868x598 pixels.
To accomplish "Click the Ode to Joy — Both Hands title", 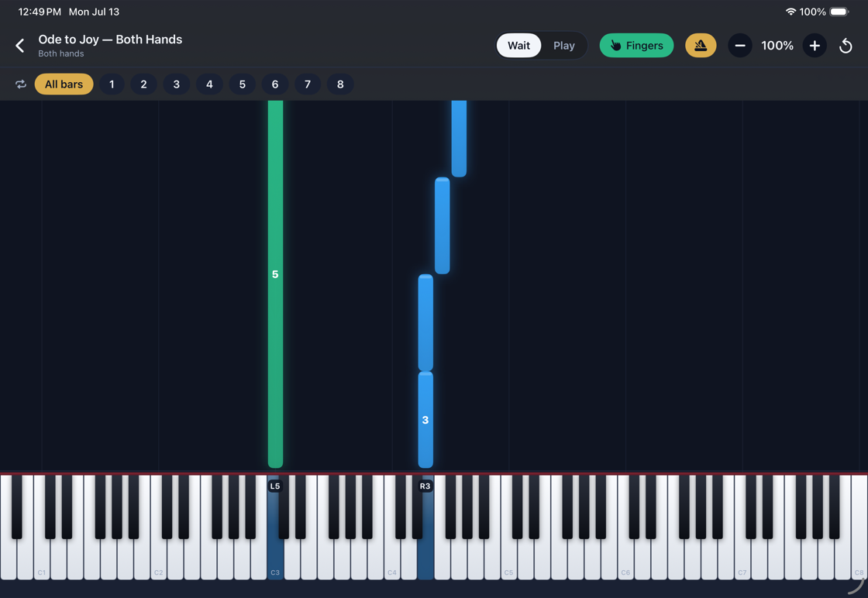I will coord(110,40).
